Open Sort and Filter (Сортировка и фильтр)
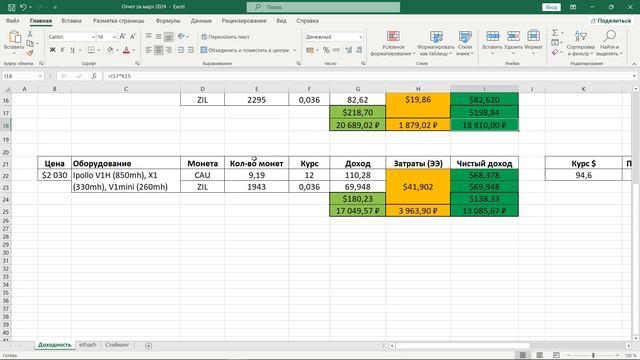The image size is (640, 360). click(580, 43)
